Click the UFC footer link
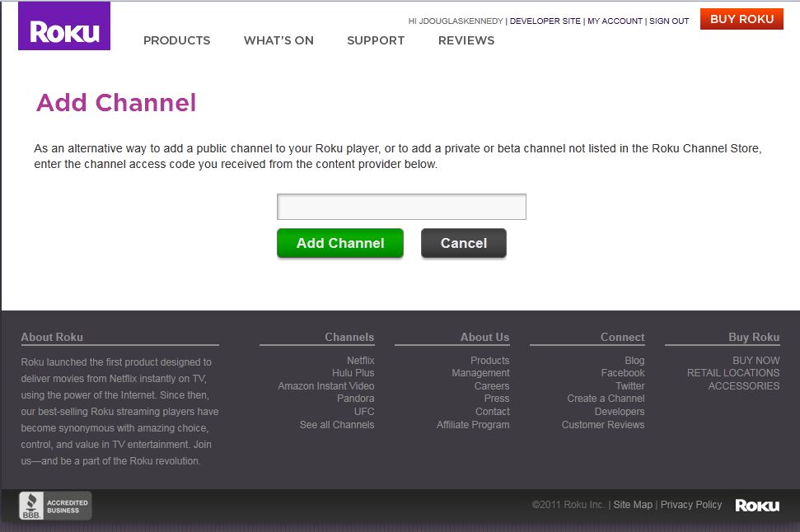Viewport: 800px width, 532px height. tap(364, 412)
